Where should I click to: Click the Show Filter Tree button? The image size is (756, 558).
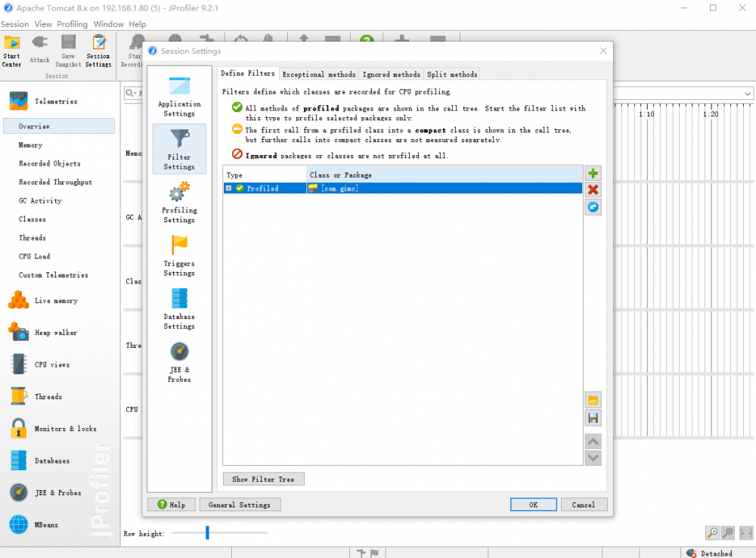coord(263,479)
